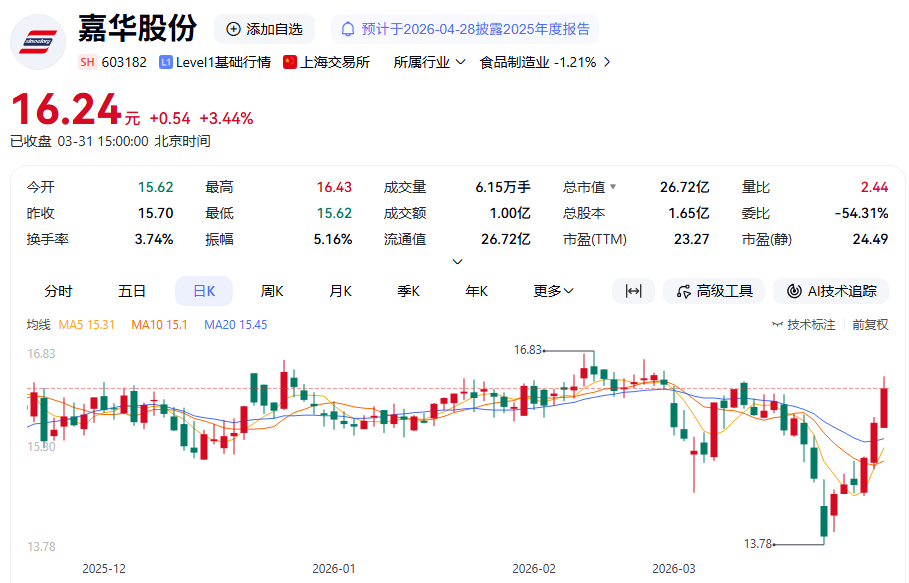Open the 前复权 price adjustment selector

tap(870, 325)
